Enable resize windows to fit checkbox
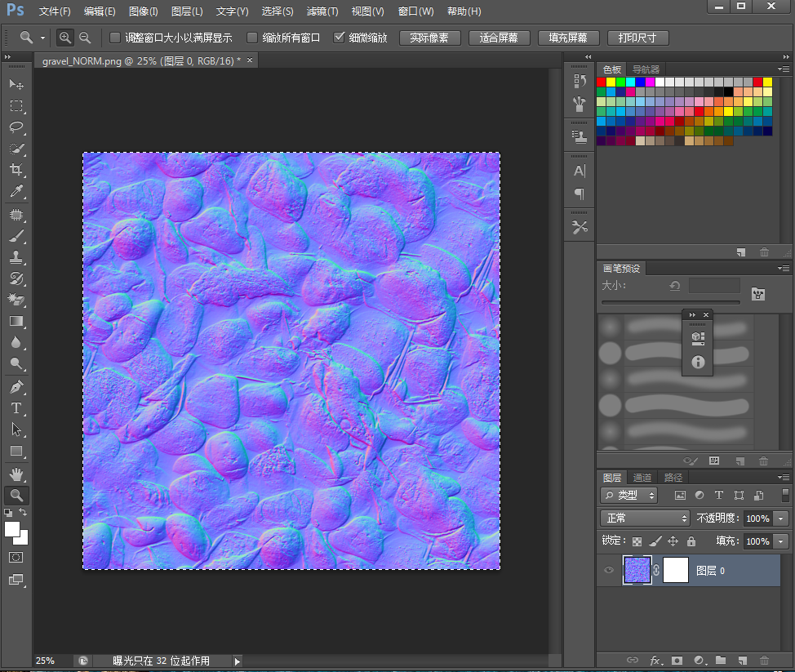Screen dimensions: 795x672 point(115,38)
